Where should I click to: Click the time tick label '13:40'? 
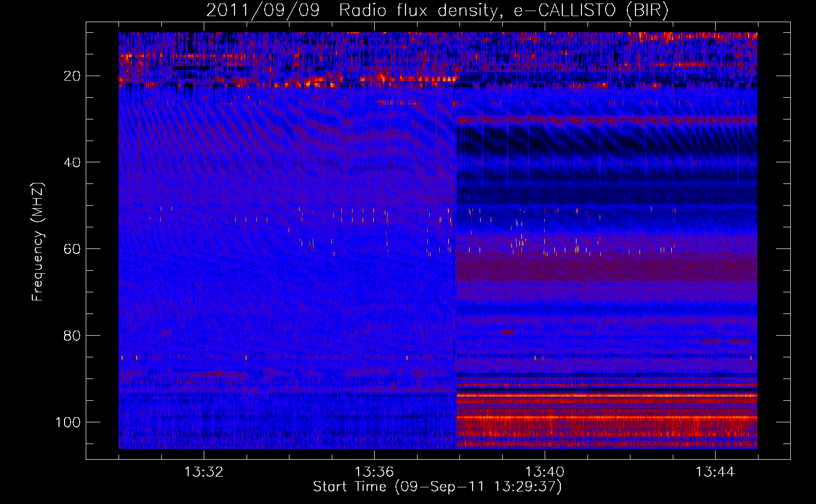coord(545,472)
